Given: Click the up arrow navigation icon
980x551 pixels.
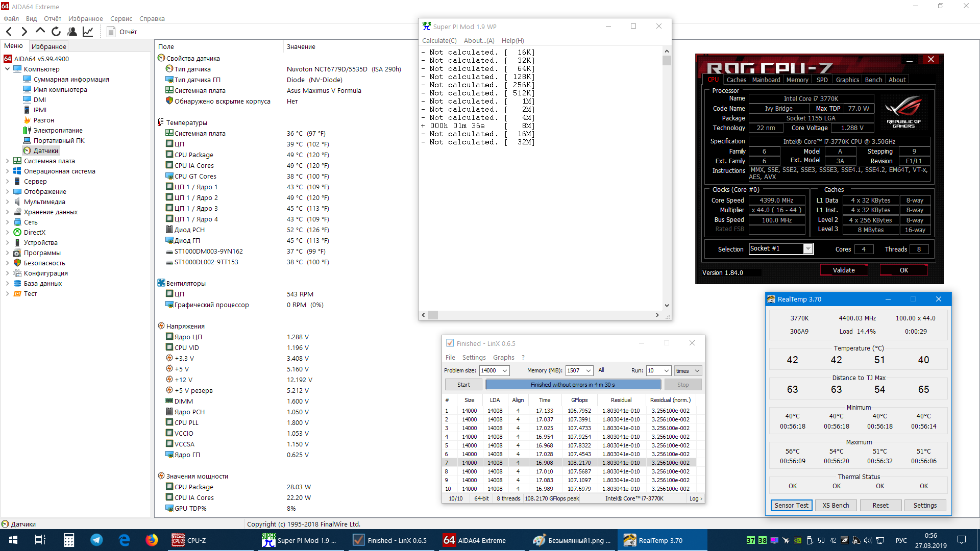Looking at the screenshot, I should pyautogui.click(x=40, y=31).
